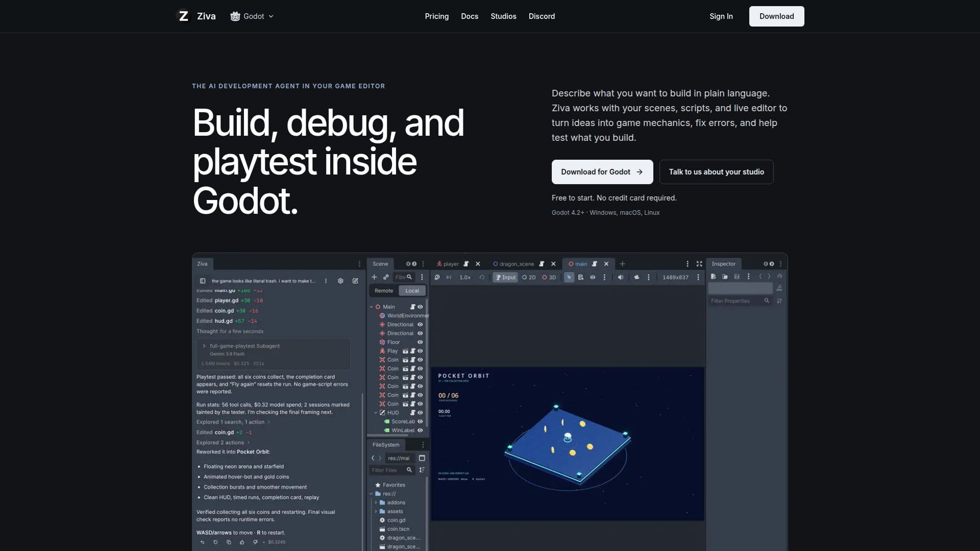Viewport: 980px width, 551px height.
Task: Focus the Filter Files field
Action: point(391,470)
